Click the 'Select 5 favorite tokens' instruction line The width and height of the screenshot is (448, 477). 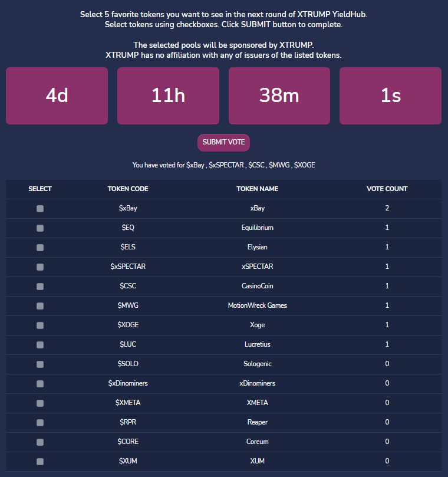[x=223, y=15]
